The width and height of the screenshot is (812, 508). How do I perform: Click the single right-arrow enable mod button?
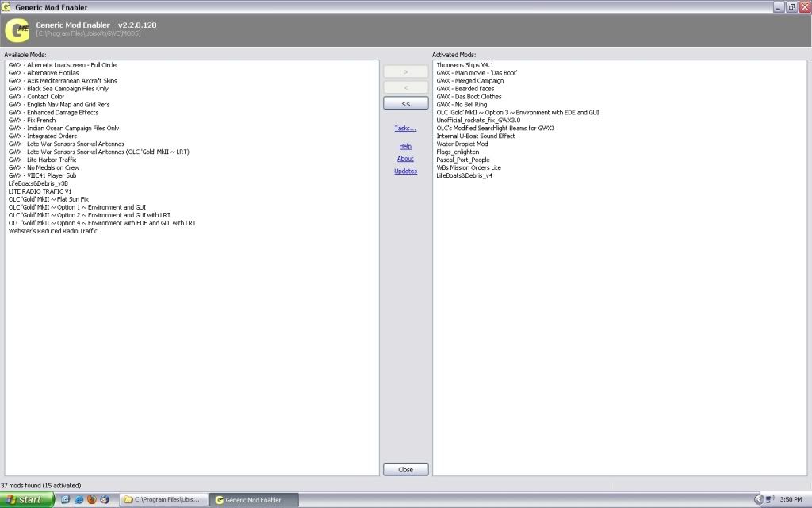(405, 71)
